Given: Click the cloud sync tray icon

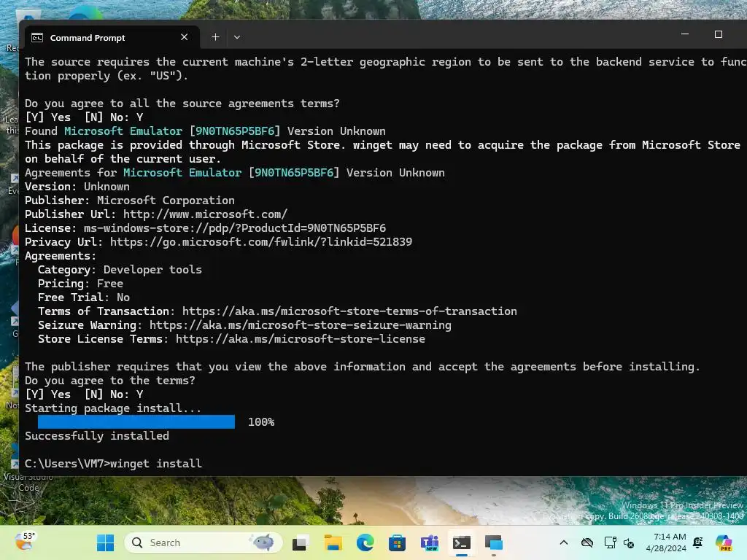Looking at the screenshot, I should [587, 542].
